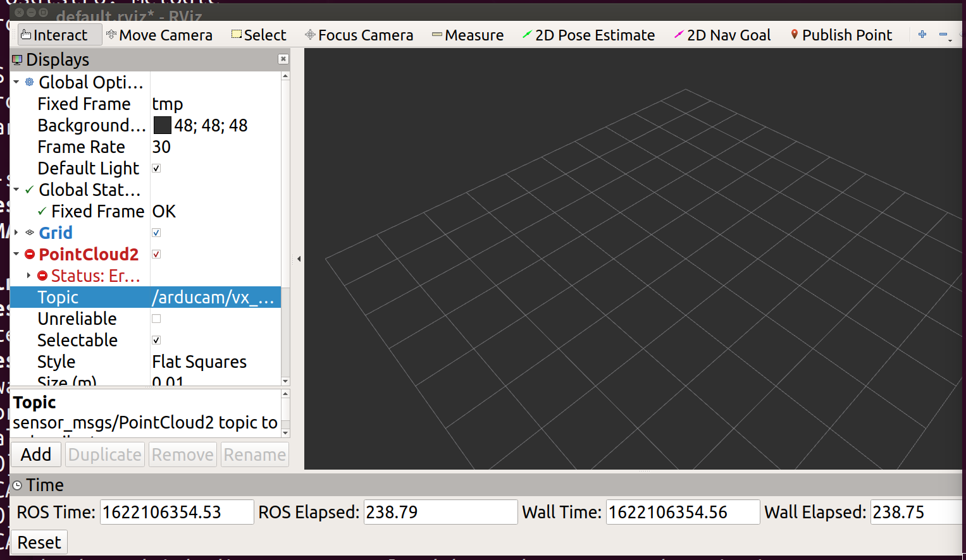Open the Measure tool
This screenshot has width=966, height=560.
(468, 35)
